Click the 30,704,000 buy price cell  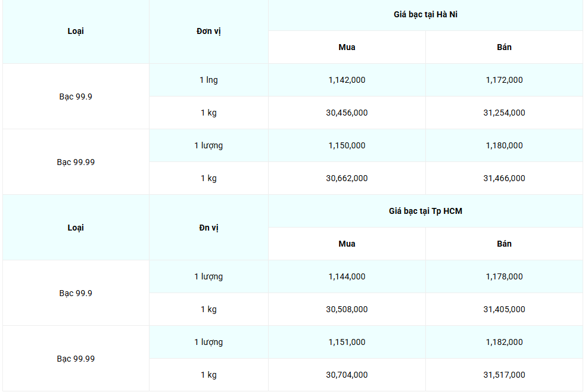coord(347,375)
